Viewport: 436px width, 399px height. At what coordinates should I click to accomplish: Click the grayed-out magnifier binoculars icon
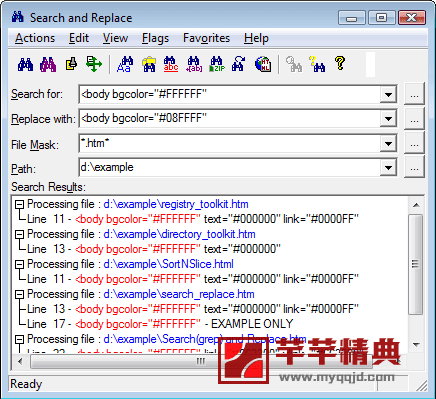(294, 64)
